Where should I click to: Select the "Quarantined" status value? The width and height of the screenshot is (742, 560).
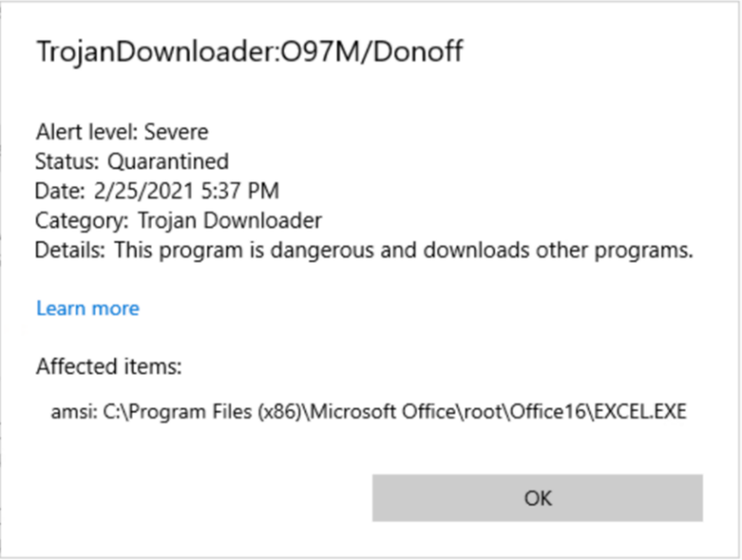pyautogui.click(x=168, y=161)
